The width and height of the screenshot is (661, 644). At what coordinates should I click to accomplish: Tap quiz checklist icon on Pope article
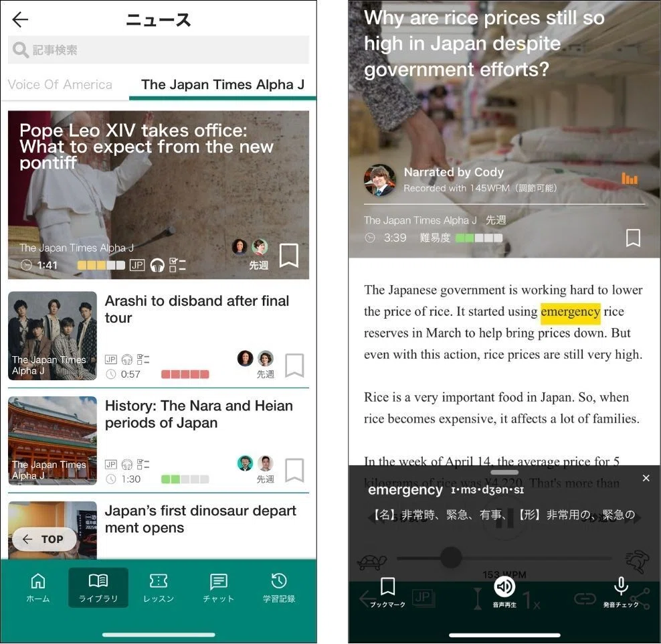[177, 265]
